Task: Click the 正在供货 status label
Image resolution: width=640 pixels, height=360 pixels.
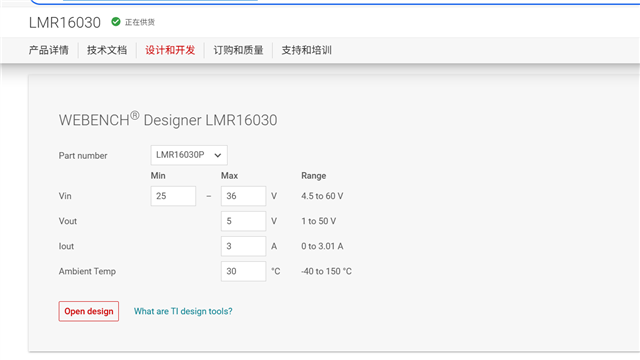Action: tap(140, 22)
